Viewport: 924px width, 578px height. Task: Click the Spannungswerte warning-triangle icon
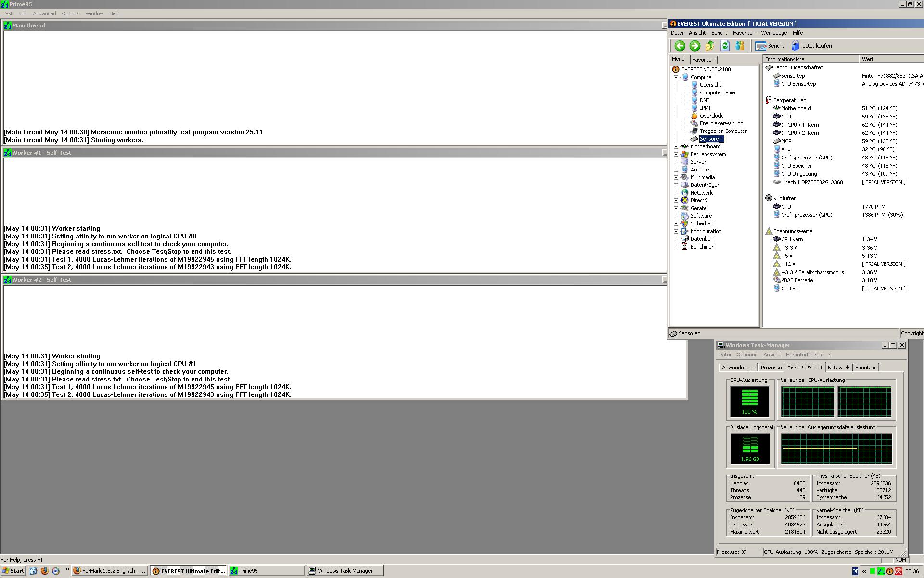tap(769, 231)
